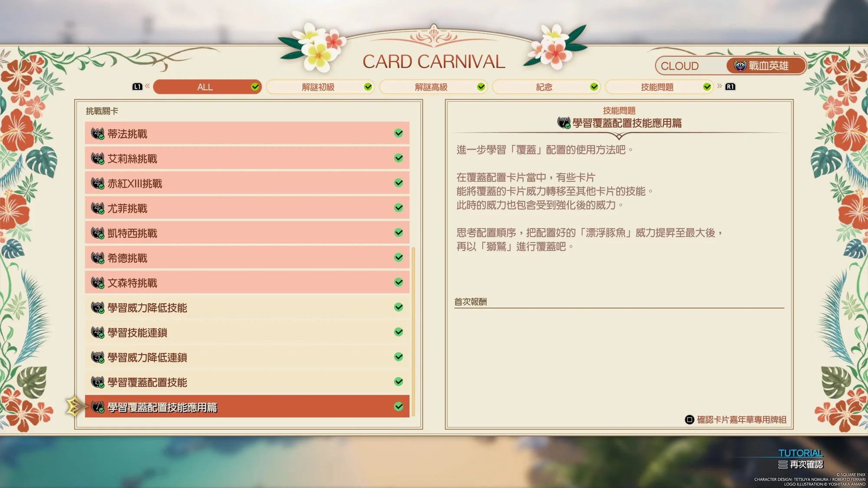Click the 首次報酬 first reward label
The image size is (868, 488).
click(x=470, y=301)
